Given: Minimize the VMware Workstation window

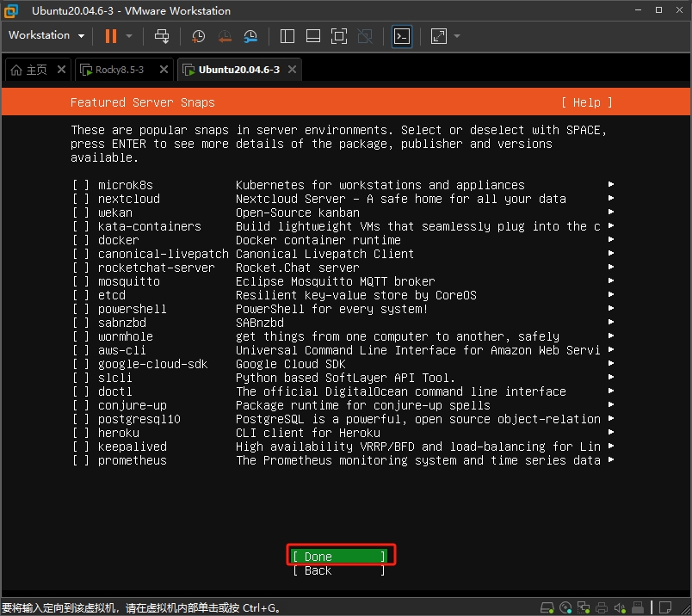Looking at the screenshot, I should pyautogui.click(x=638, y=10).
